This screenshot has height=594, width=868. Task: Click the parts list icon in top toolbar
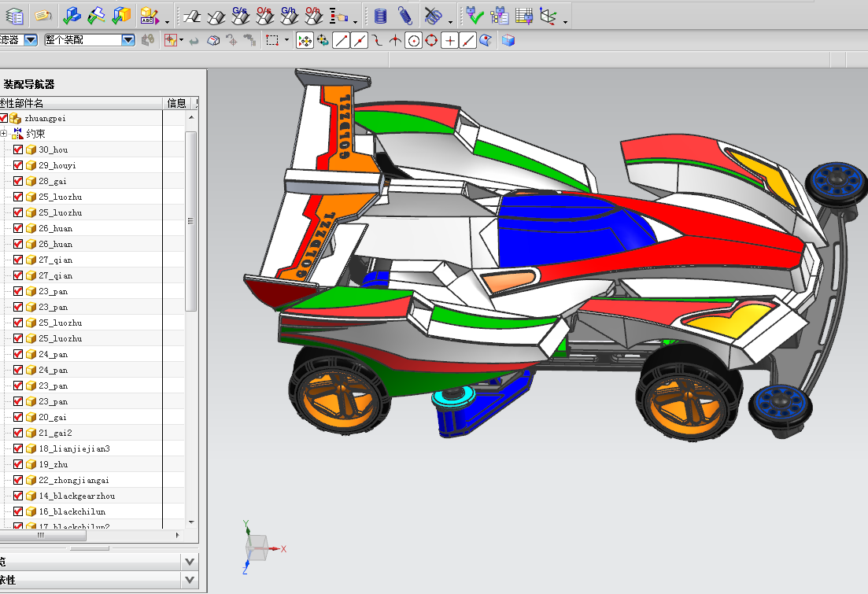coord(14,16)
